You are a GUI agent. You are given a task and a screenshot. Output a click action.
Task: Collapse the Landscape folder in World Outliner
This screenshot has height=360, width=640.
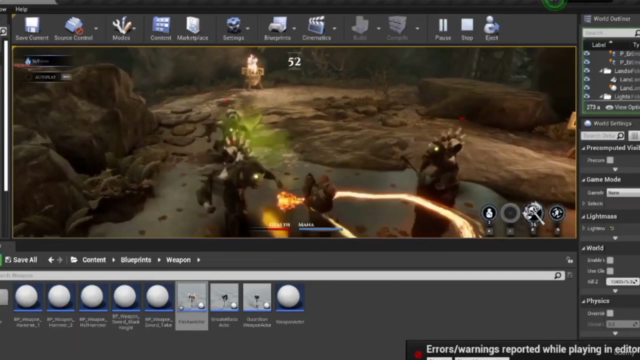point(601,71)
